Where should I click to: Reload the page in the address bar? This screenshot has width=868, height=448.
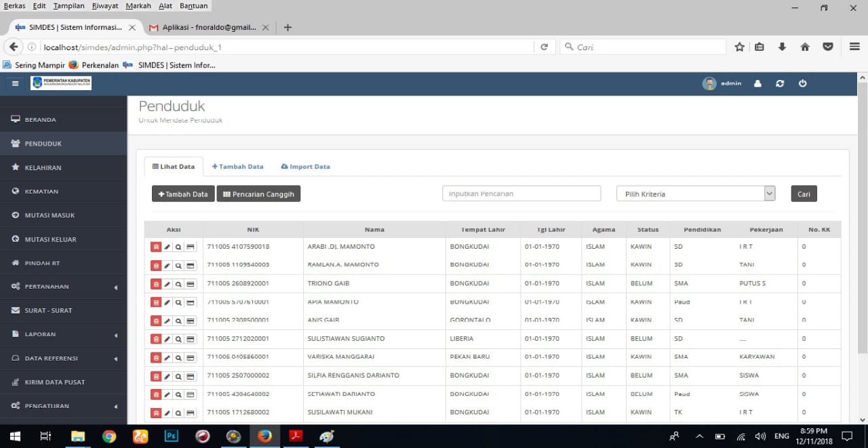(x=544, y=47)
